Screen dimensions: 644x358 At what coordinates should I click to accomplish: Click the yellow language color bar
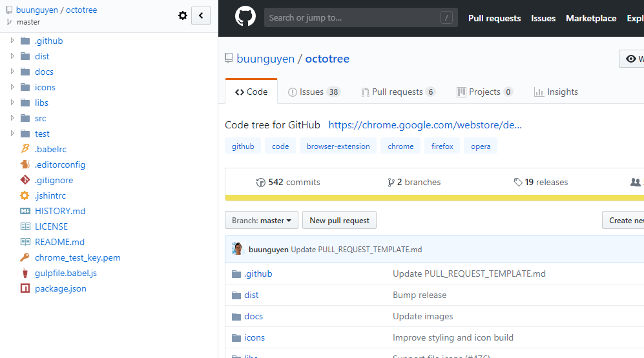[x=434, y=198]
